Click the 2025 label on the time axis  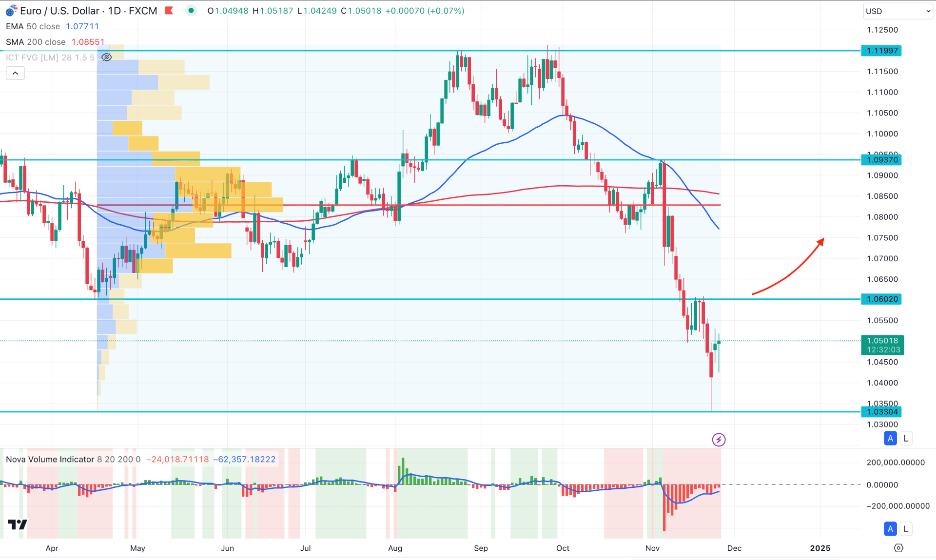coord(820,548)
